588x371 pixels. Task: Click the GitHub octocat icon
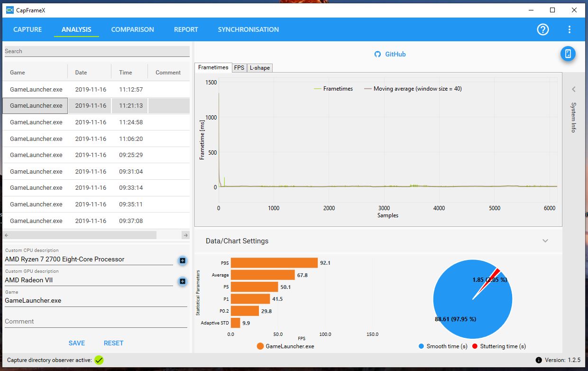pos(378,54)
